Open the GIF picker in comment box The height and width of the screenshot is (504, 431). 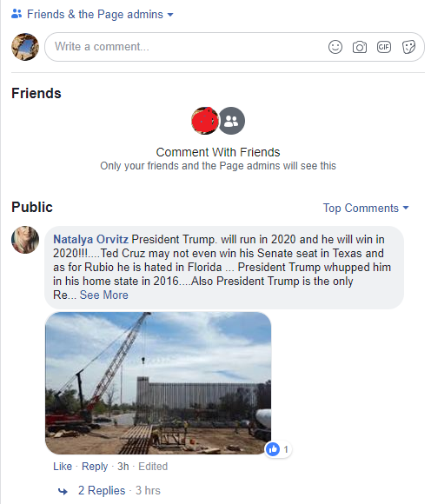[384, 47]
